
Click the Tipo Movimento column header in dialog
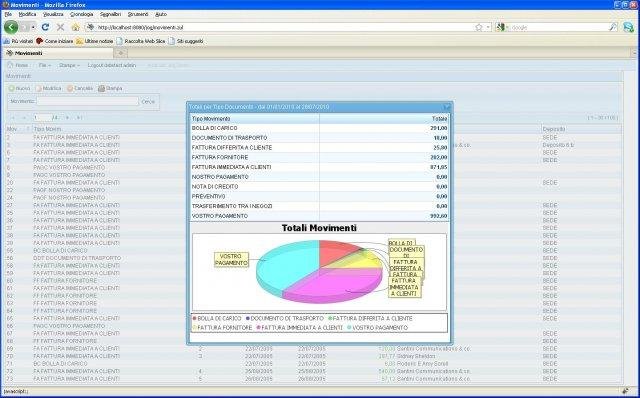pyautogui.click(x=255, y=119)
